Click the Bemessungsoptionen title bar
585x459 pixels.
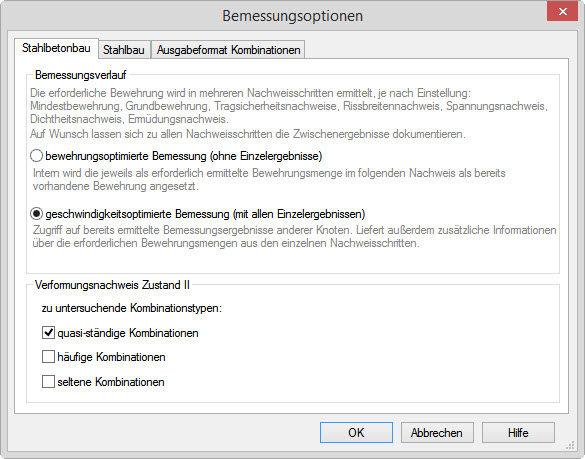tap(292, 16)
